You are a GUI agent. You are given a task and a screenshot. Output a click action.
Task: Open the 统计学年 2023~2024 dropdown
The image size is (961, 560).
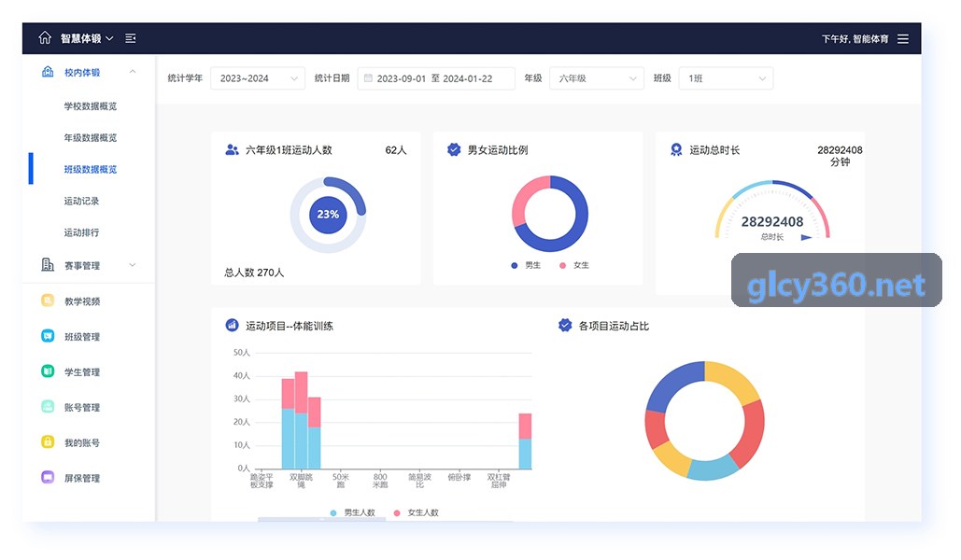(x=258, y=78)
